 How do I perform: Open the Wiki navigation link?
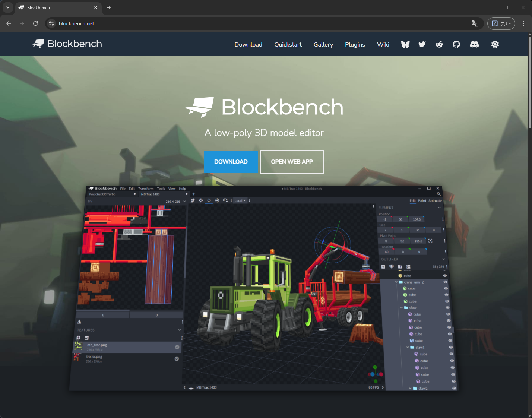(383, 45)
